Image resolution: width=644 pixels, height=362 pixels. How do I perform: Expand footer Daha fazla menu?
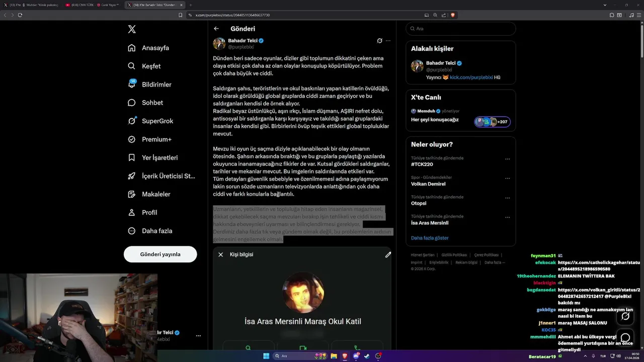495,262
